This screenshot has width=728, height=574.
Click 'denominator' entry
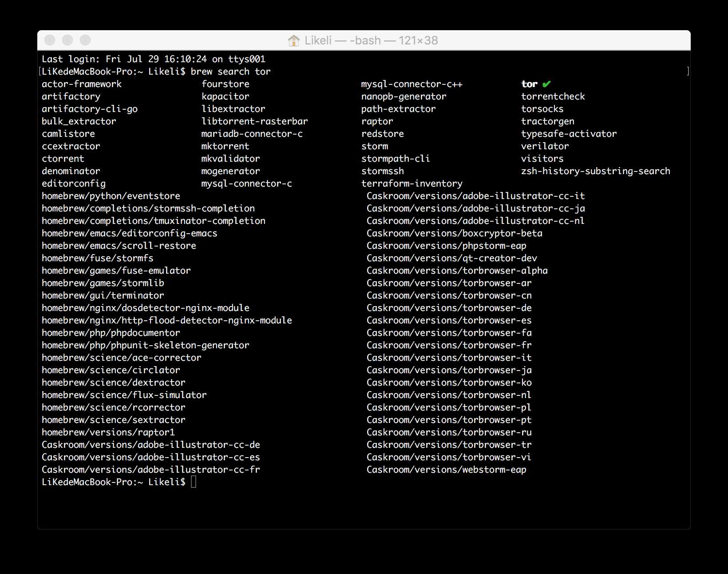[x=71, y=171]
